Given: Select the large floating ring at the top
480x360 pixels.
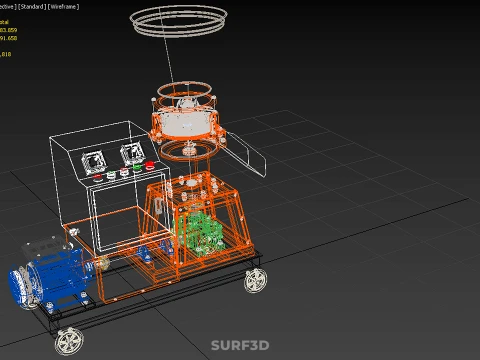Looking at the screenshot, I should (178, 21).
